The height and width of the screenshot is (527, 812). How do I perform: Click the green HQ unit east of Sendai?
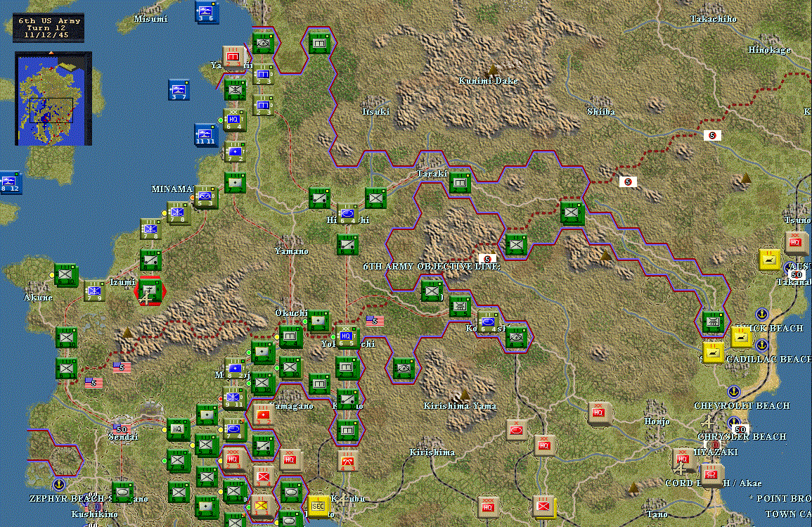[178, 430]
